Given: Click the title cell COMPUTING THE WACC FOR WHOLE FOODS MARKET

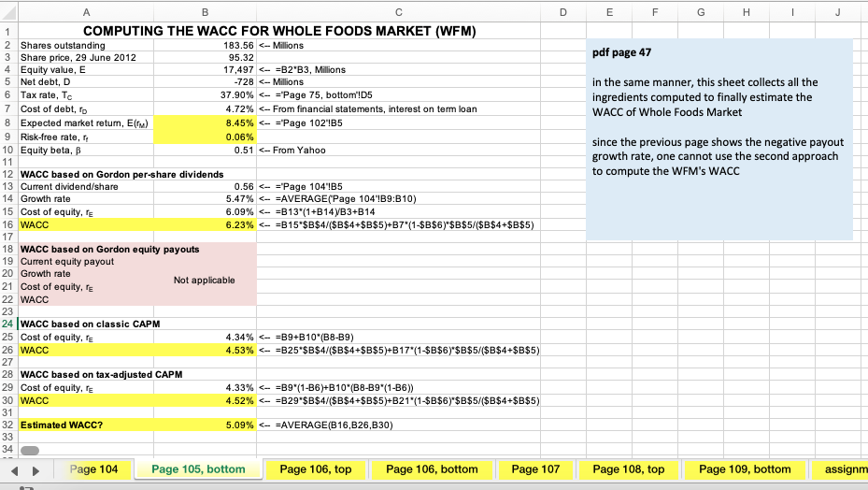Looking at the screenshot, I should click(x=279, y=31).
